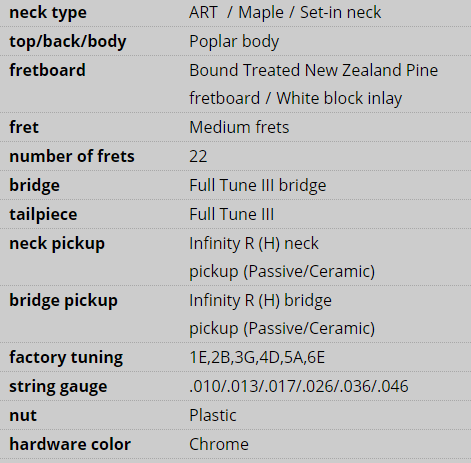Select the Poplar body text

click(x=234, y=42)
